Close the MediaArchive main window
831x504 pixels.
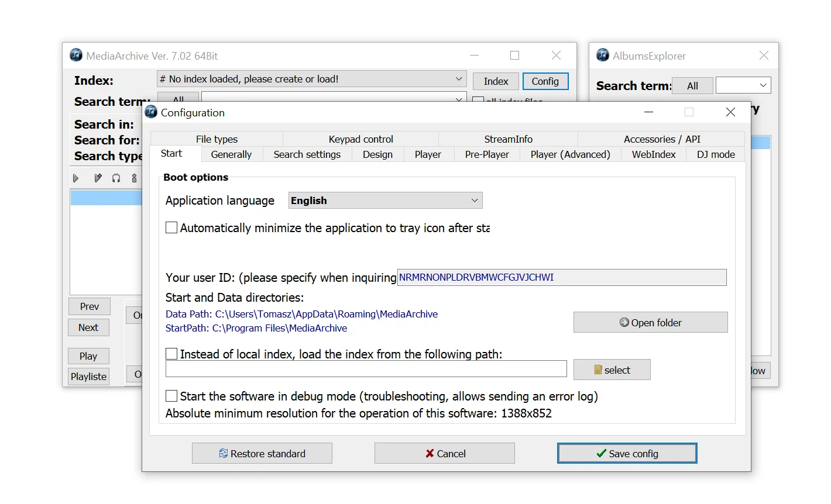(556, 56)
